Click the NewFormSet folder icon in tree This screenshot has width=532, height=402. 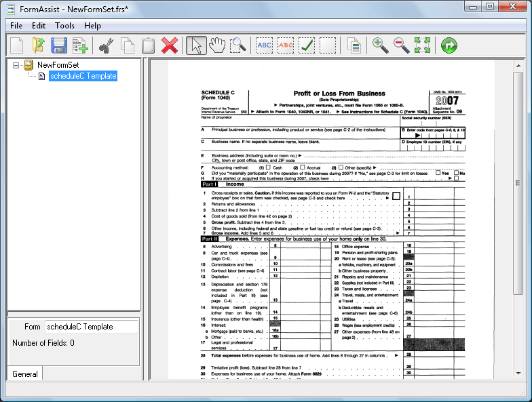28,65
